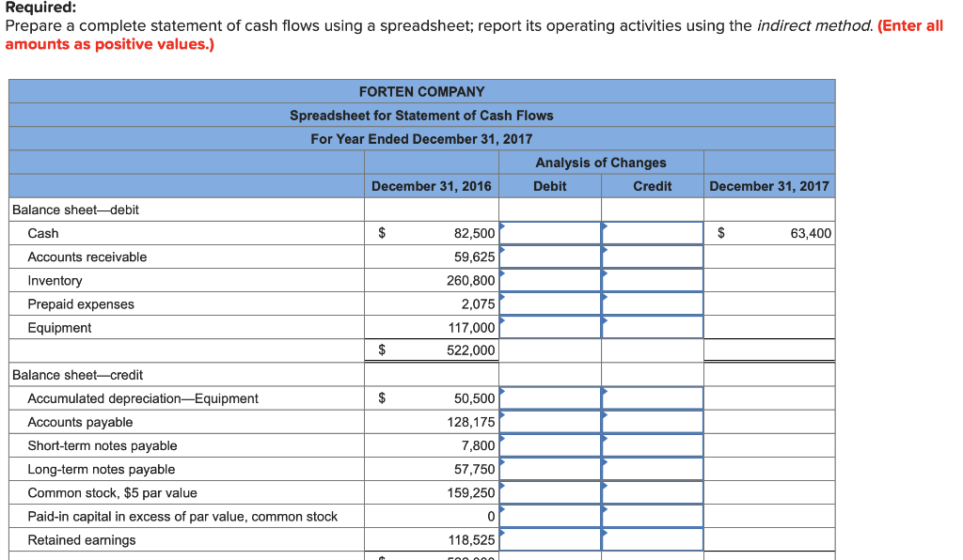Focus the Retained earnings Debit field
The image size is (963, 560).
click(x=550, y=539)
